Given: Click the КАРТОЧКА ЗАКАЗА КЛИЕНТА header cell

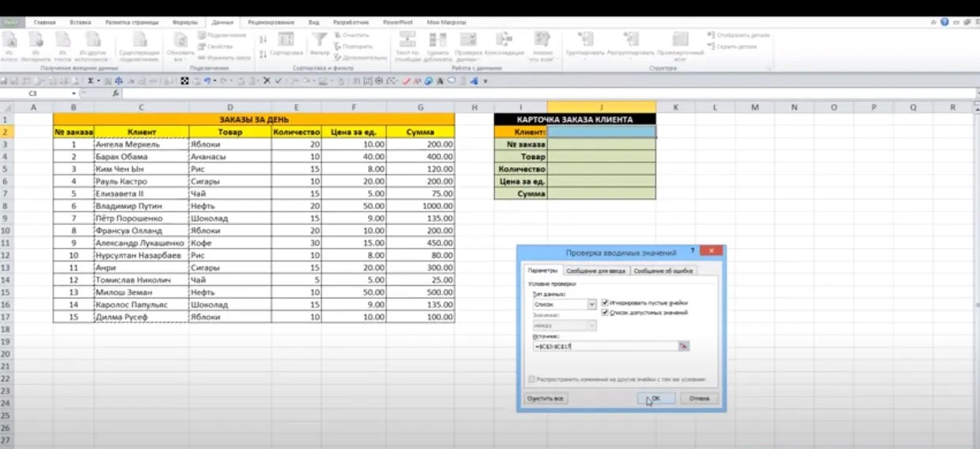Looking at the screenshot, I should pyautogui.click(x=575, y=120).
